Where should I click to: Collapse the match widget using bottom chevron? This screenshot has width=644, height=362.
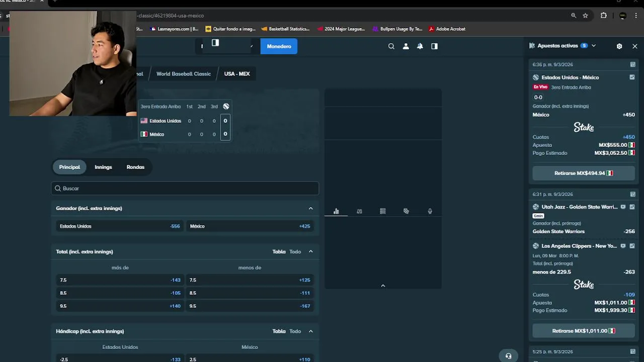coord(383,286)
